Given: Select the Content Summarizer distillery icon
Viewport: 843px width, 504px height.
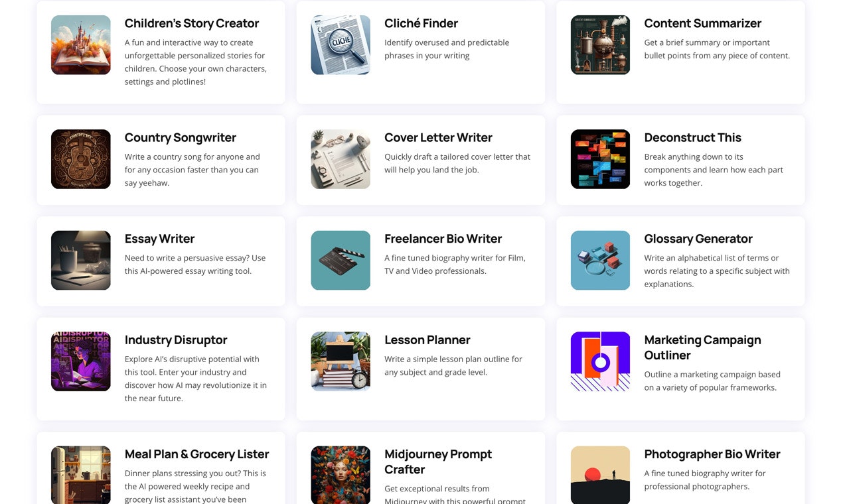Looking at the screenshot, I should coord(600,45).
